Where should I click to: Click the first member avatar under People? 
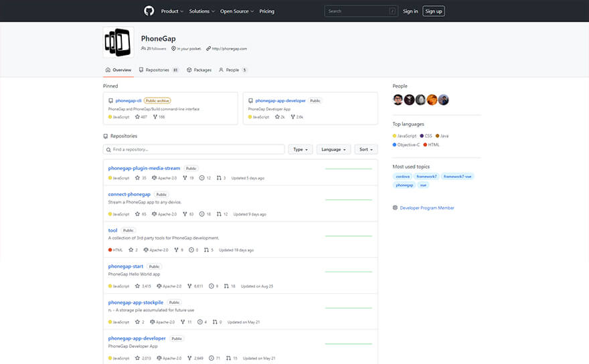coord(398,100)
